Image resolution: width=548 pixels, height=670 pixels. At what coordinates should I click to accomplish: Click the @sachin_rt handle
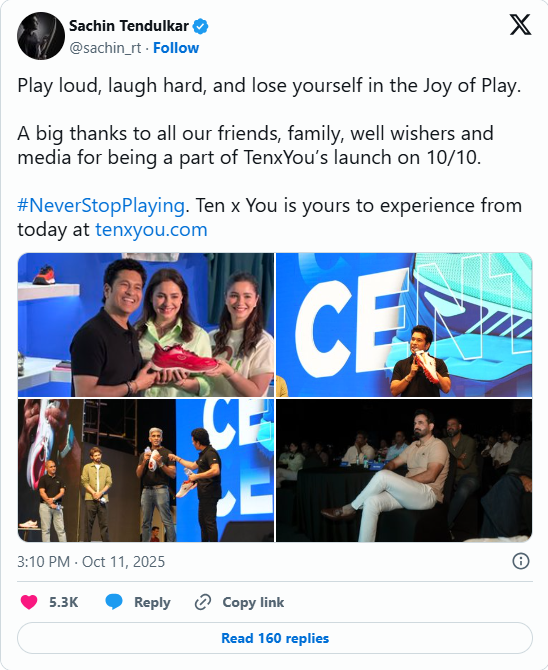coord(105,48)
